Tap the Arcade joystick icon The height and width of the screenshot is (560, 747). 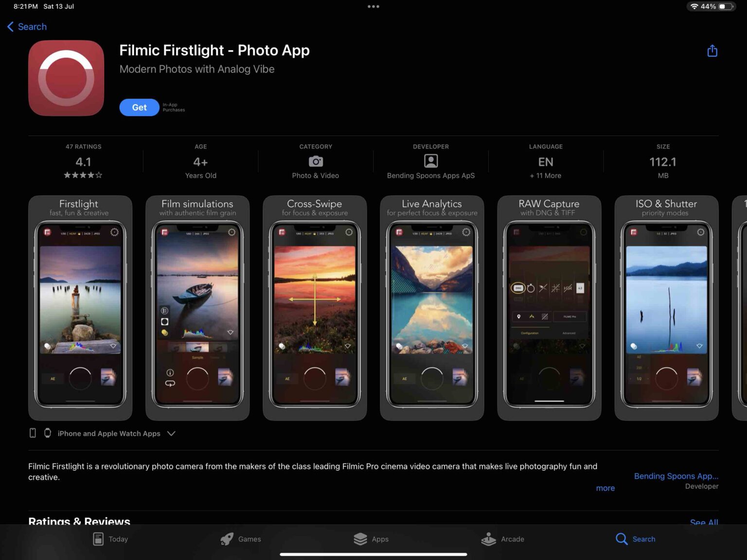tap(488, 539)
